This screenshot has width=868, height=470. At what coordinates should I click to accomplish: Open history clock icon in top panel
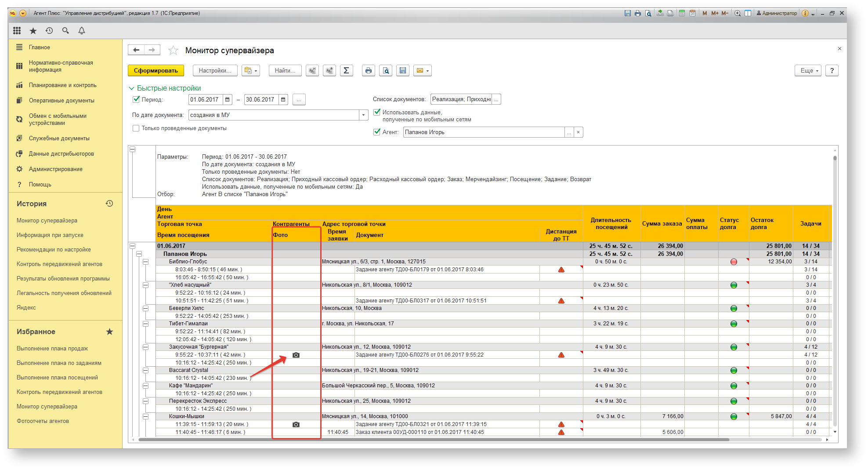49,30
